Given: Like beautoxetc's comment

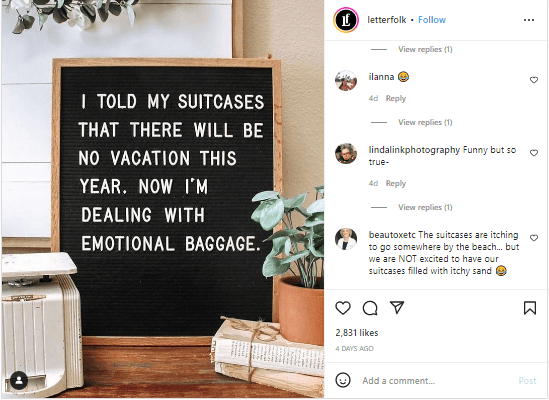Looking at the screenshot, I should click(x=534, y=238).
